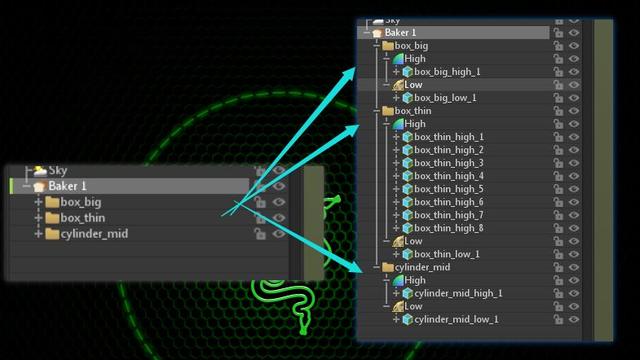The height and width of the screenshot is (360, 640).
Task: Expand box_thin group in left panel
Action: pyautogui.click(x=38, y=218)
